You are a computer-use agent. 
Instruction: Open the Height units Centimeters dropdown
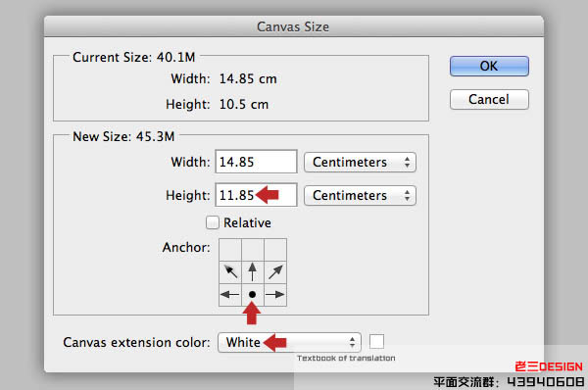(x=360, y=195)
